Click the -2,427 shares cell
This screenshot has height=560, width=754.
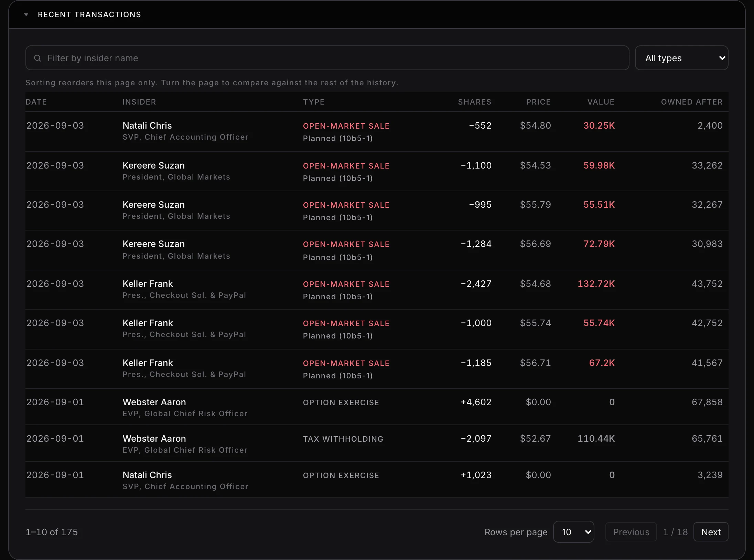pyautogui.click(x=476, y=284)
